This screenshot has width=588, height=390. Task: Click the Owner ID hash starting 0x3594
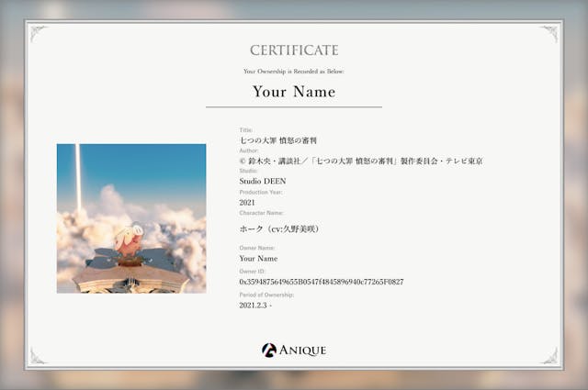322,282
